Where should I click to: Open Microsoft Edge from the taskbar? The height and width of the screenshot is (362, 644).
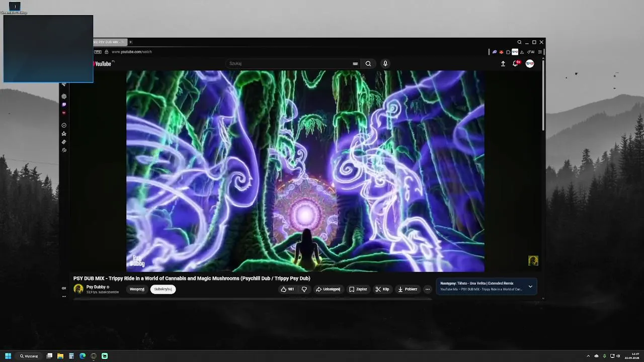(83, 356)
